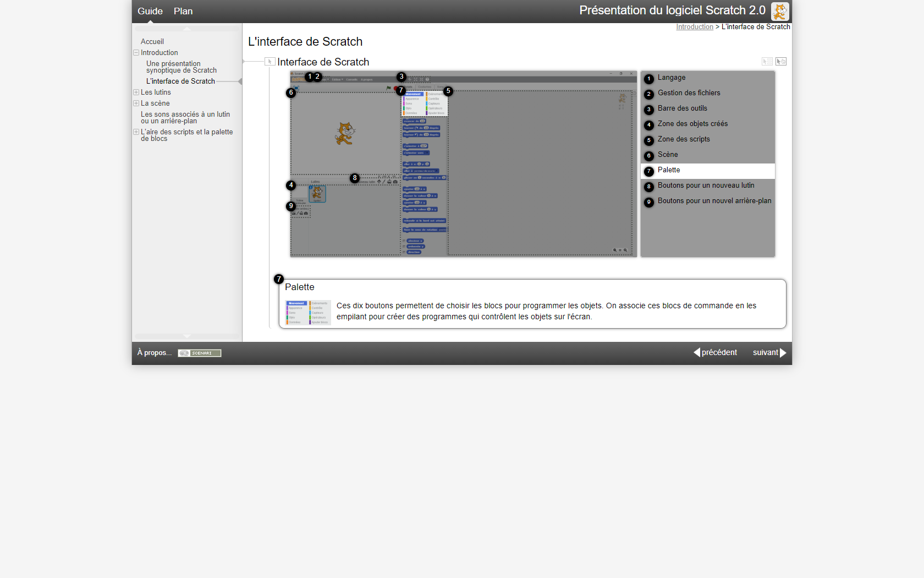Expand the Les lutins tree node
The height and width of the screenshot is (578, 924).
click(136, 92)
